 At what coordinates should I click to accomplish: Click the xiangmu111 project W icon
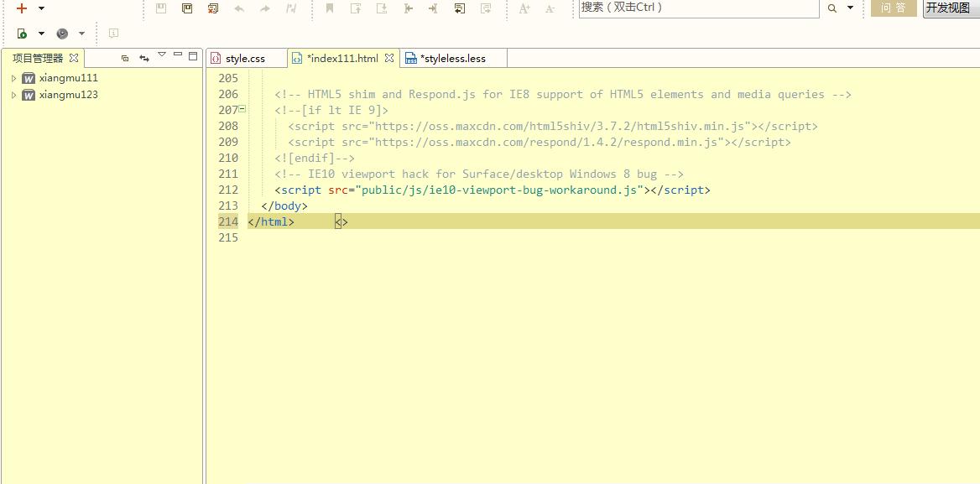(29, 78)
